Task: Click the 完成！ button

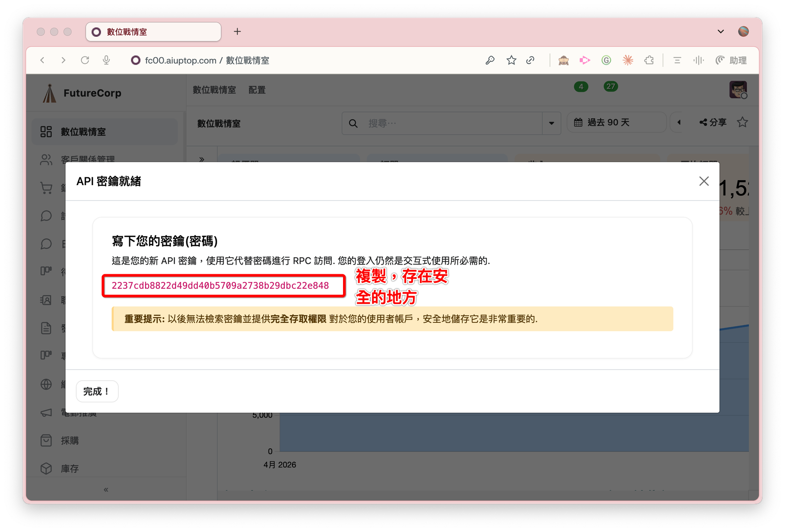Action: pos(97,391)
